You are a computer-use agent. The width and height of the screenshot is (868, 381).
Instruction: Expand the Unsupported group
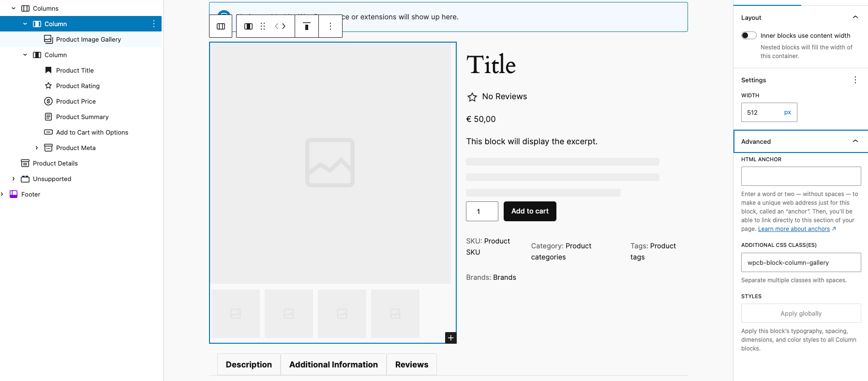click(14, 179)
